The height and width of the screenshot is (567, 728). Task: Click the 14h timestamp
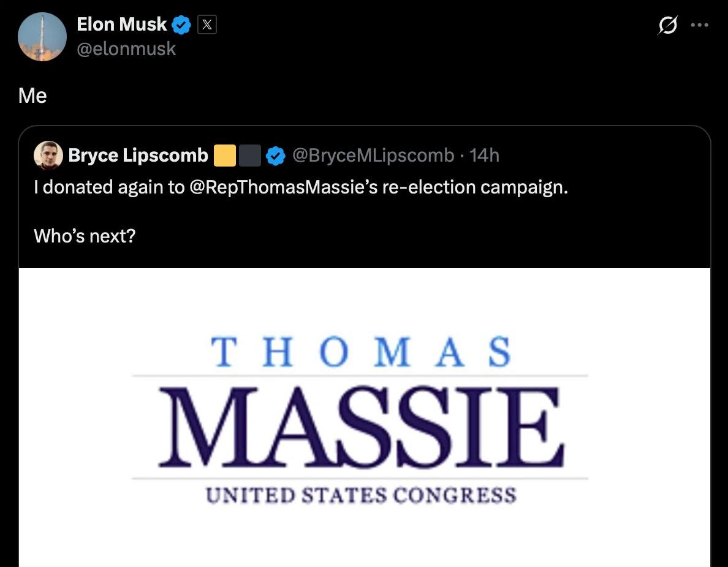click(x=484, y=156)
